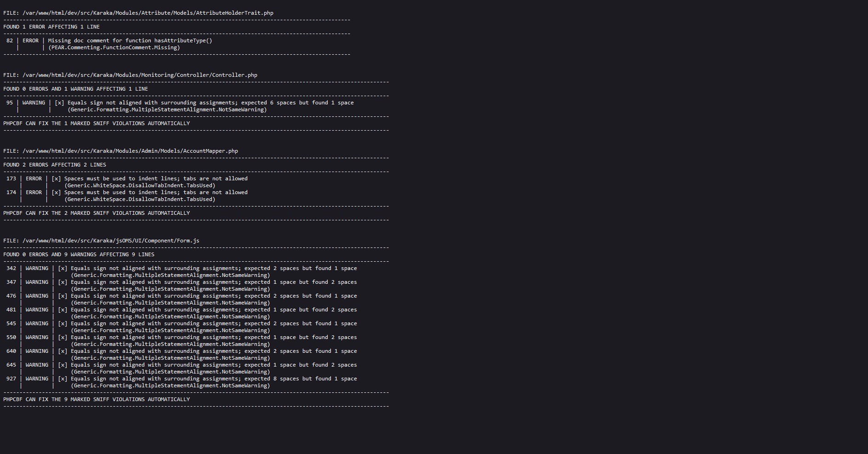Click line number 82 in the first report
Image resolution: width=868 pixels, height=454 pixels.
(x=10, y=40)
